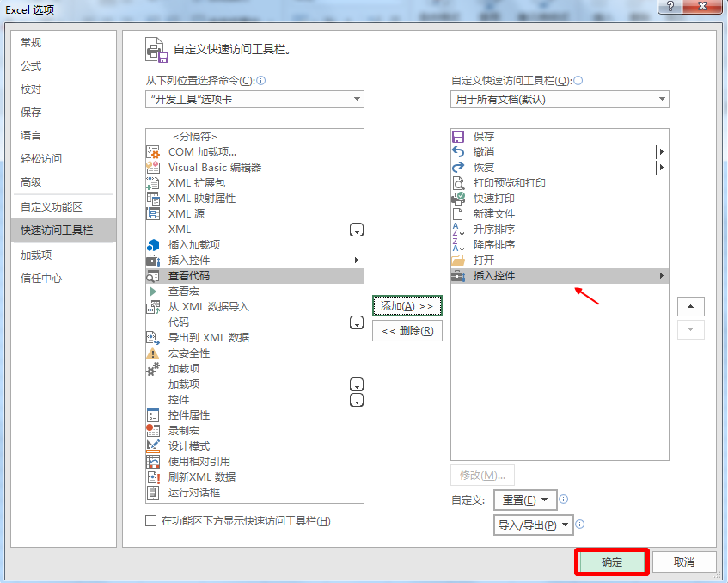
Task: Click info icon beside 自定义快速访问工具栏(Q)
Action: point(578,80)
